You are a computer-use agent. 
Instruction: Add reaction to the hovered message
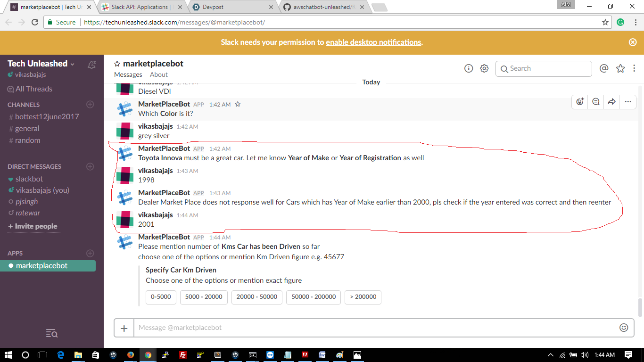tap(580, 101)
